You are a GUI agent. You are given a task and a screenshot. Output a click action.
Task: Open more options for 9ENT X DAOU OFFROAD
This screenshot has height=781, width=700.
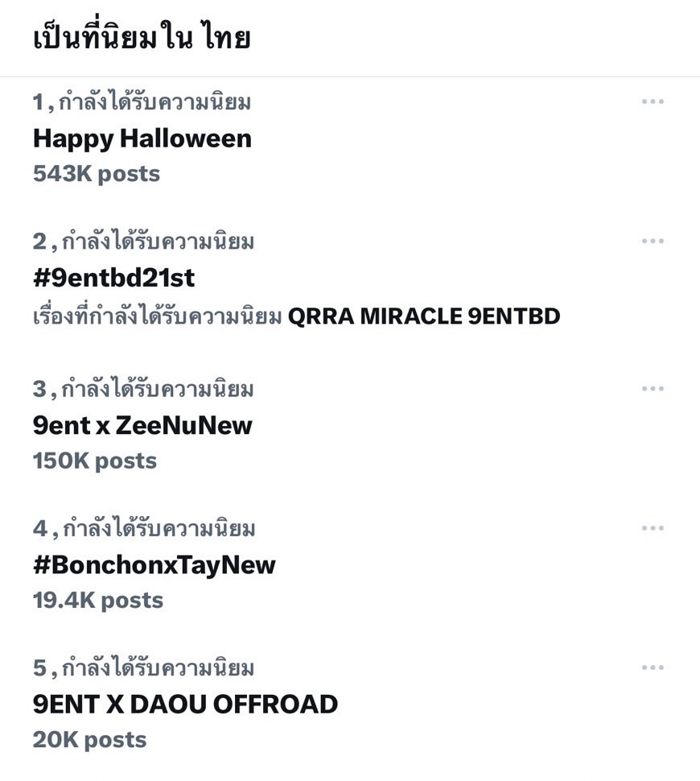(653, 667)
